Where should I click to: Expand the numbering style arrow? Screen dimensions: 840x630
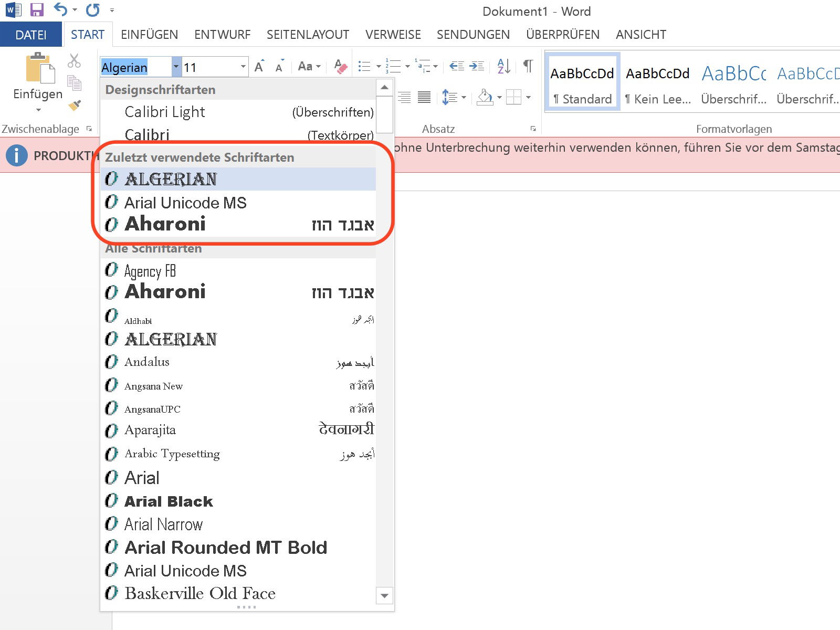coord(407,67)
